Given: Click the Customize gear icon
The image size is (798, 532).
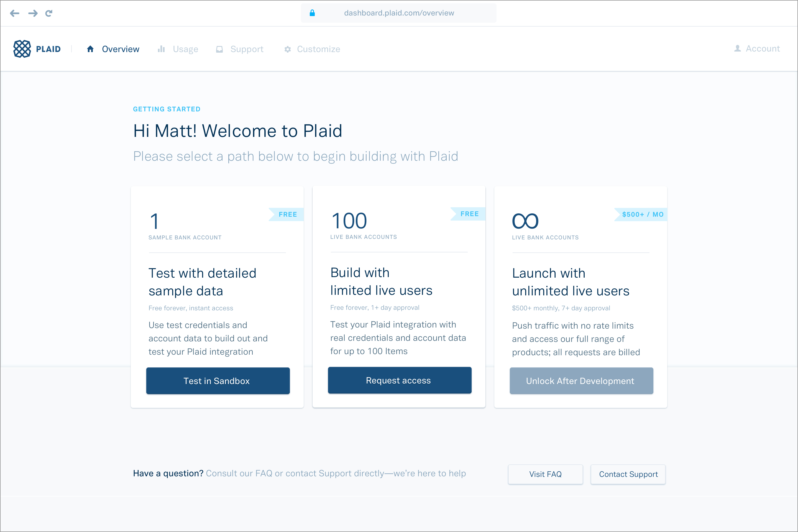Looking at the screenshot, I should 288,49.
